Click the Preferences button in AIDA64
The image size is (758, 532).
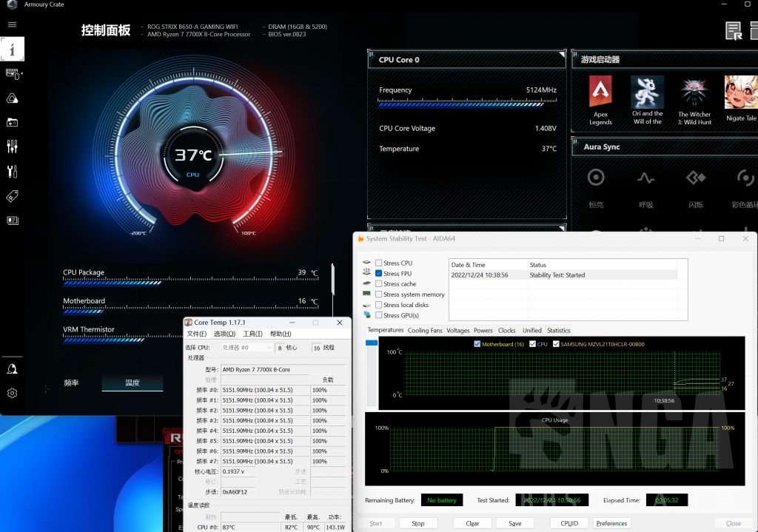tap(611, 523)
